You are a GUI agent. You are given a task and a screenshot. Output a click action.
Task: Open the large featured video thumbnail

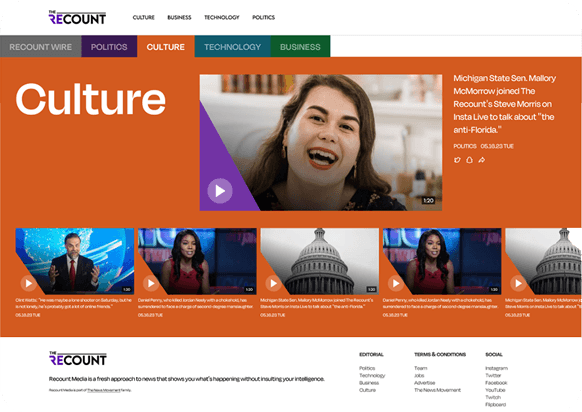click(321, 143)
